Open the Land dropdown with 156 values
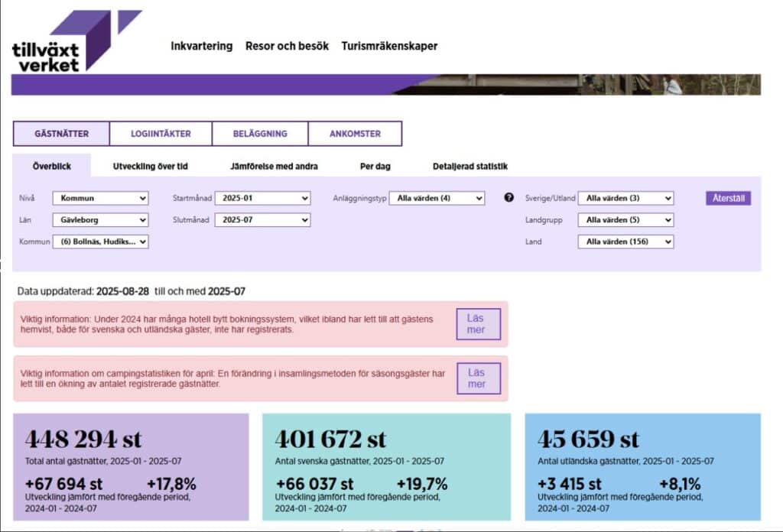This screenshot has width=783, height=532. click(625, 242)
